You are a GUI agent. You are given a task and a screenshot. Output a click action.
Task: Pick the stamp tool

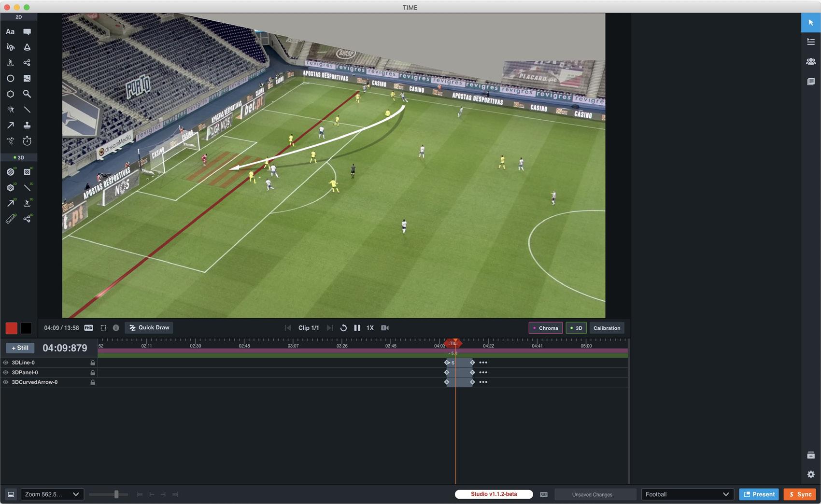point(27,126)
